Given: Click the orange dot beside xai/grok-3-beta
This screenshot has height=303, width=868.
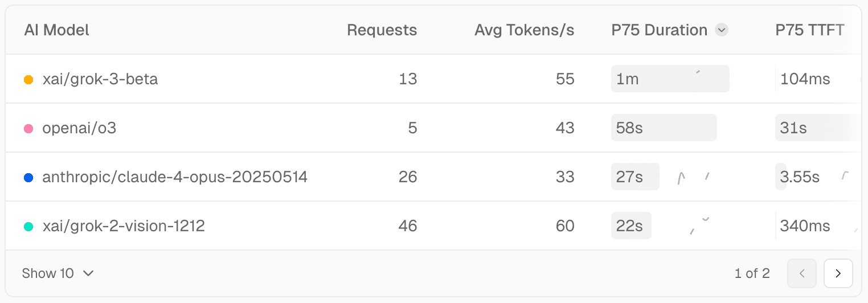Looking at the screenshot, I should click(28, 80).
